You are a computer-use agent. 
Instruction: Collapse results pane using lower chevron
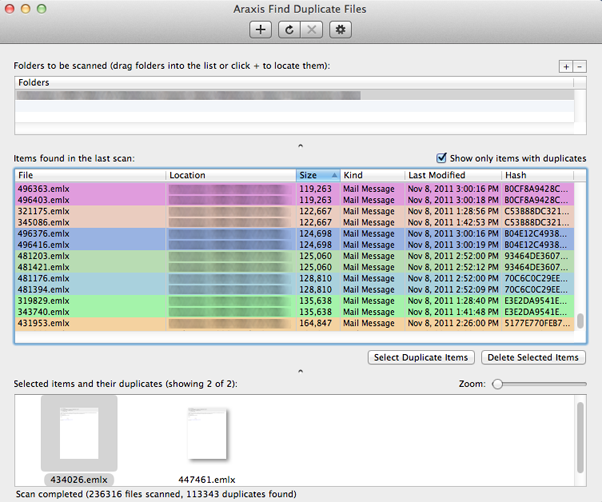tap(301, 371)
